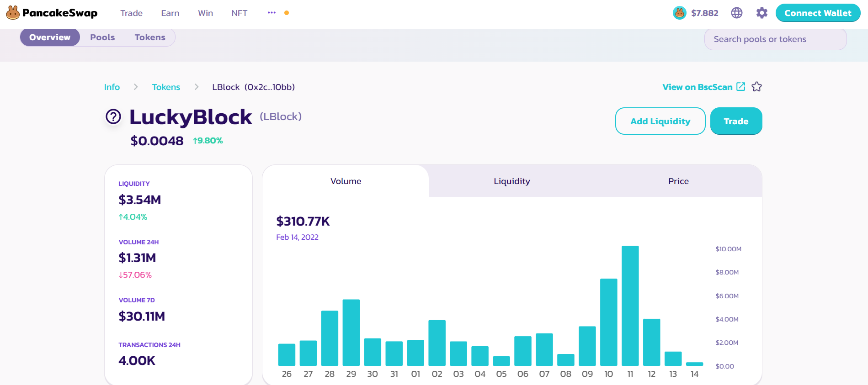Open the language globe selector
This screenshot has height=385, width=868.
737,13
